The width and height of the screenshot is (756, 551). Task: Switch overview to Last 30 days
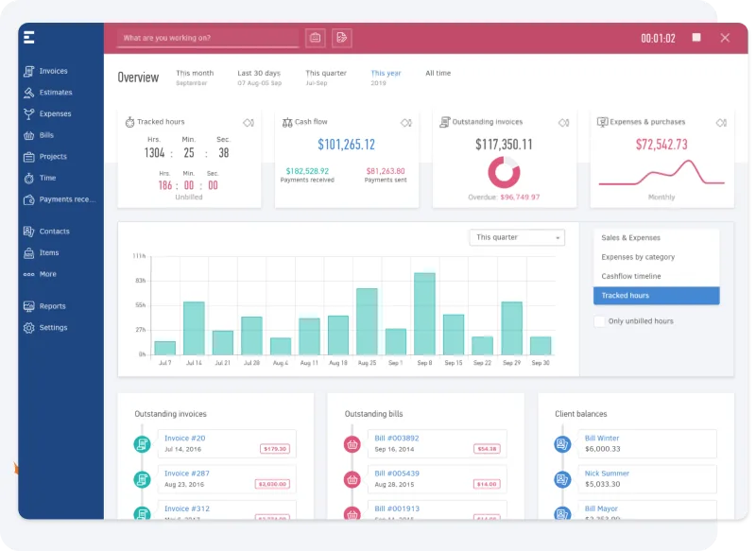tap(259, 77)
